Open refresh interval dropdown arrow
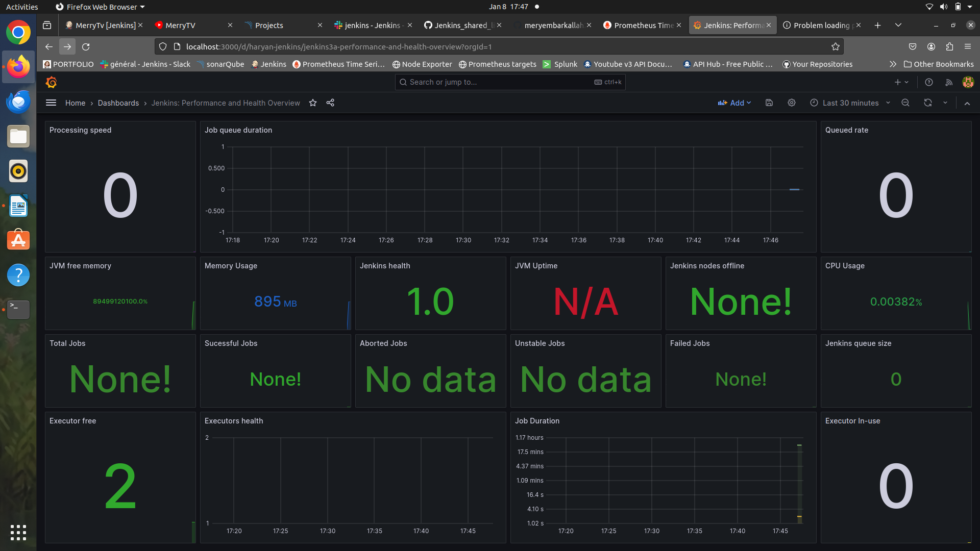 click(x=945, y=103)
